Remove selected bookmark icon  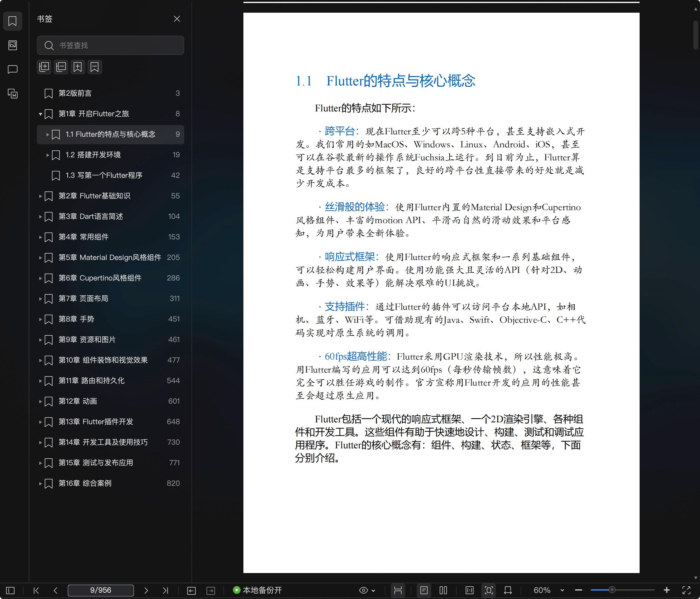coord(95,67)
